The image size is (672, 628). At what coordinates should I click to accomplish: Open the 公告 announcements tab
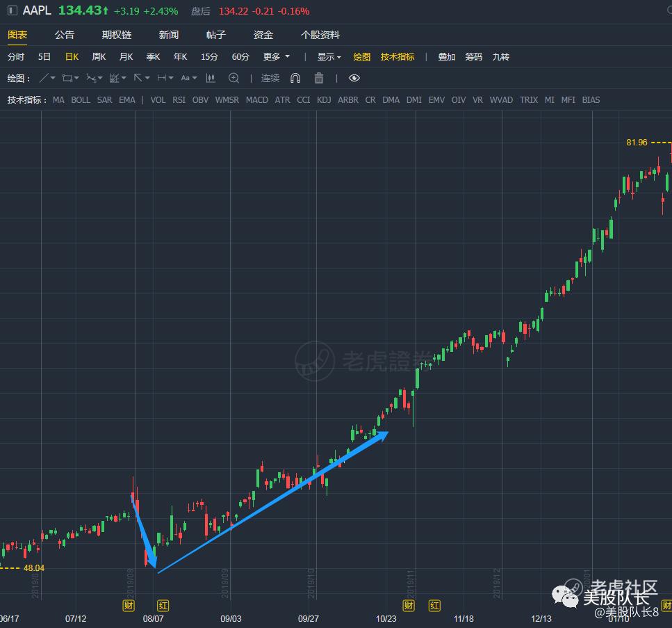[x=65, y=35]
